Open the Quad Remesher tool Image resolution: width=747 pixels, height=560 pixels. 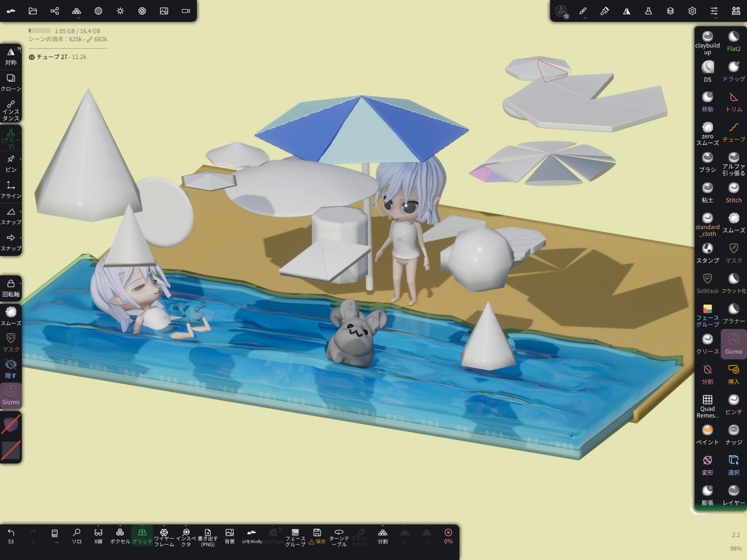[707, 405]
